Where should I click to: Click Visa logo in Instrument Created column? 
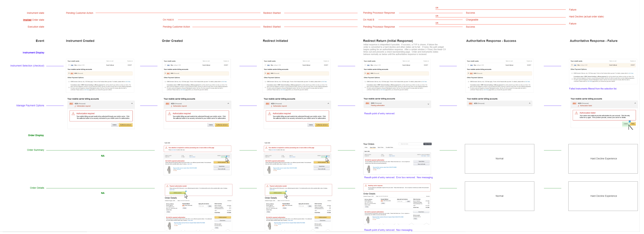(x=72, y=65)
